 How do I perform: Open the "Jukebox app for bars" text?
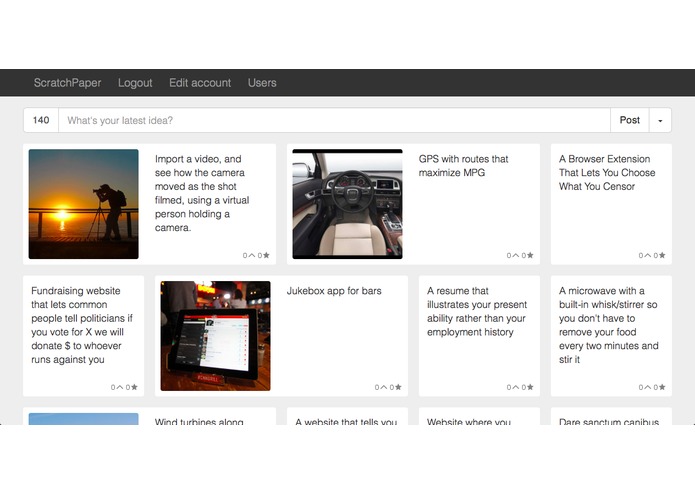(334, 291)
